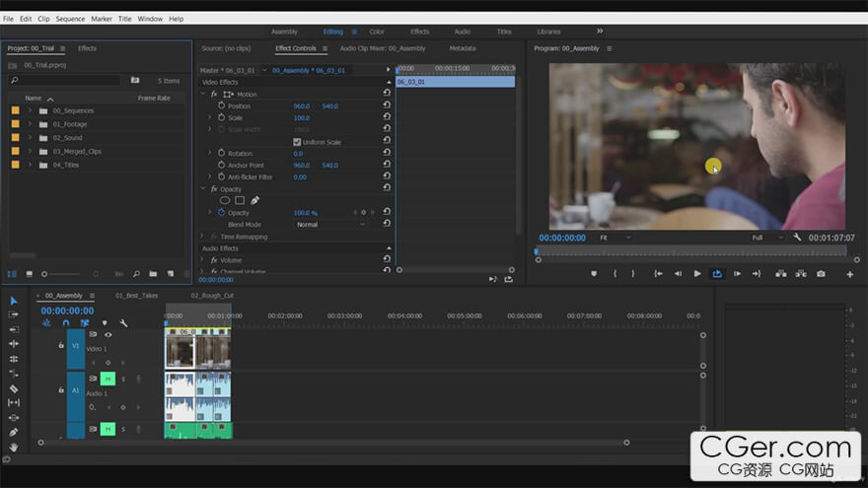Show more workspaces overflow chevrons
Image resolution: width=868 pixels, height=488 pixels.
[x=600, y=31]
